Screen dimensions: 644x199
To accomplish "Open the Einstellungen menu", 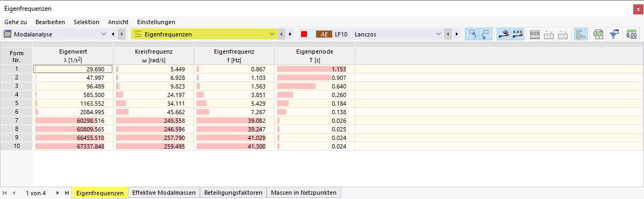I will 156,21.
